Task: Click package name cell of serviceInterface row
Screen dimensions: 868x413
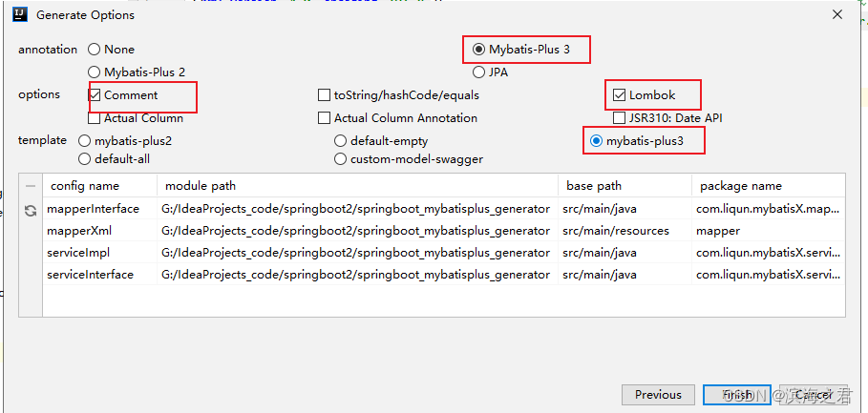Action: [x=769, y=275]
